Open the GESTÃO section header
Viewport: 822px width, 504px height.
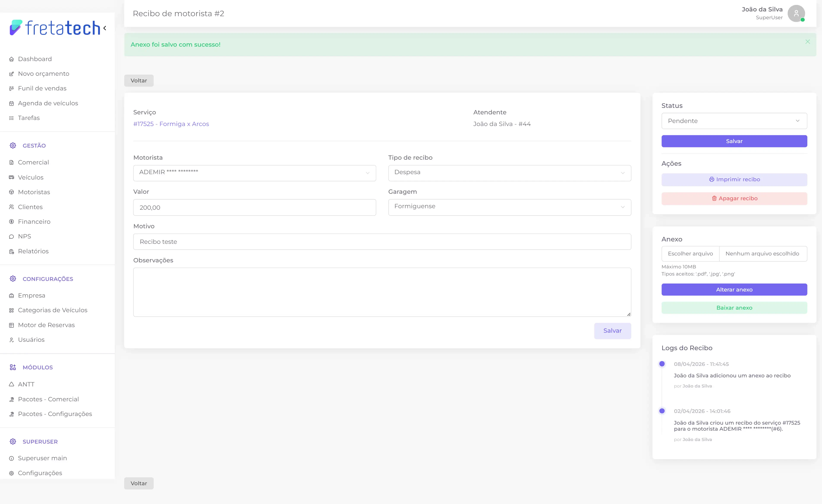tap(34, 145)
